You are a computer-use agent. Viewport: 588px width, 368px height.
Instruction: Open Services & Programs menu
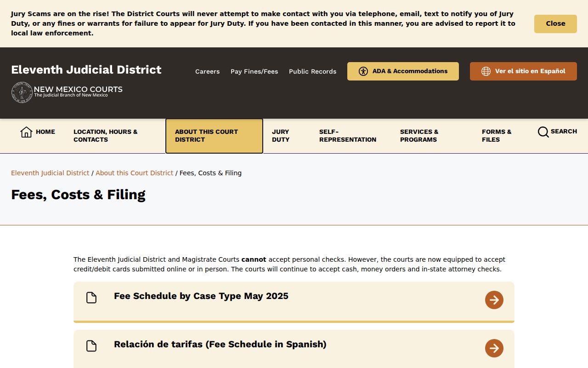(x=419, y=136)
